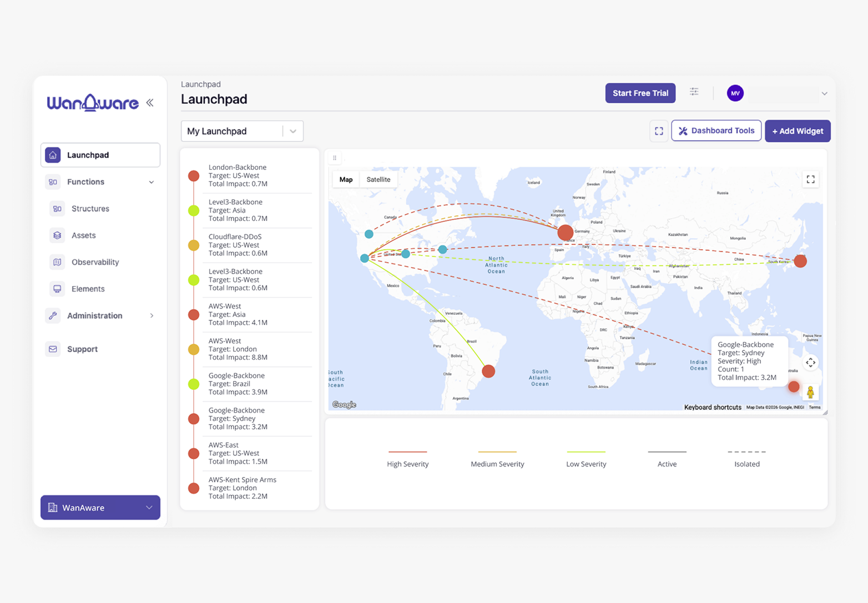Click the Functions sidebar icon

tap(53, 182)
